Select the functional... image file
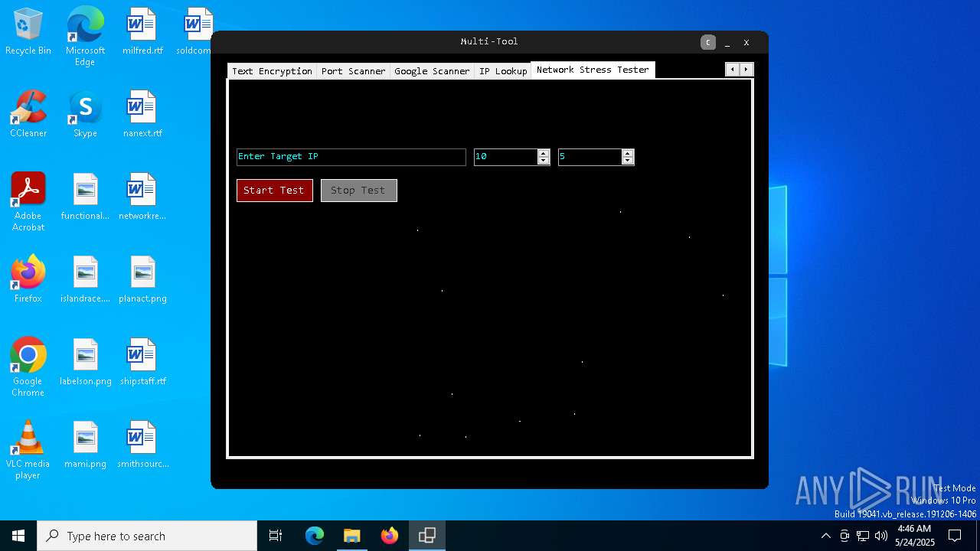 pyautogui.click(x=85, y=197)
